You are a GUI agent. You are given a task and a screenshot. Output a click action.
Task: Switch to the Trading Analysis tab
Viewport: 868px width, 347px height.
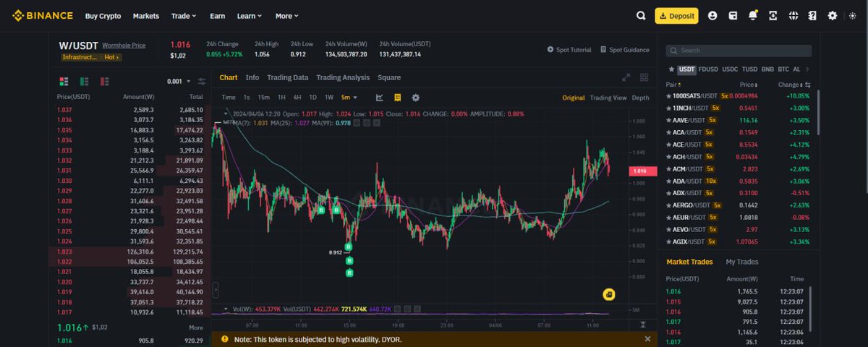coord(343,77)
